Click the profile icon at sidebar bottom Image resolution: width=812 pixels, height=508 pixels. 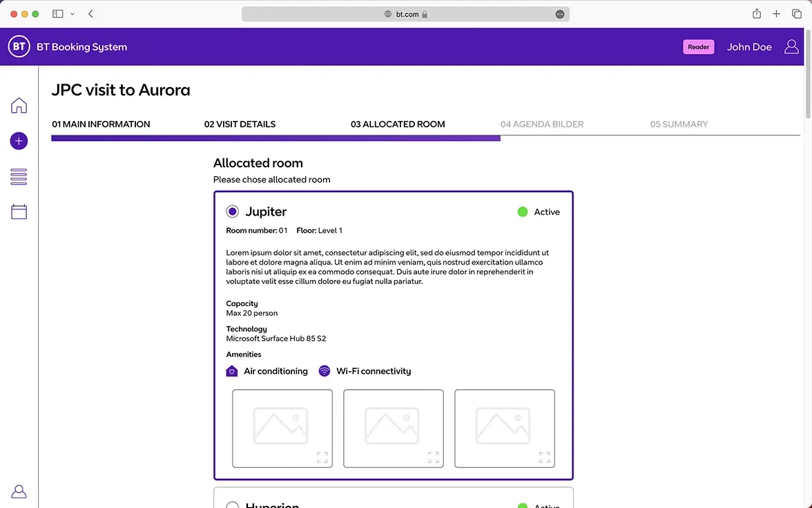[x=19, y=491]
